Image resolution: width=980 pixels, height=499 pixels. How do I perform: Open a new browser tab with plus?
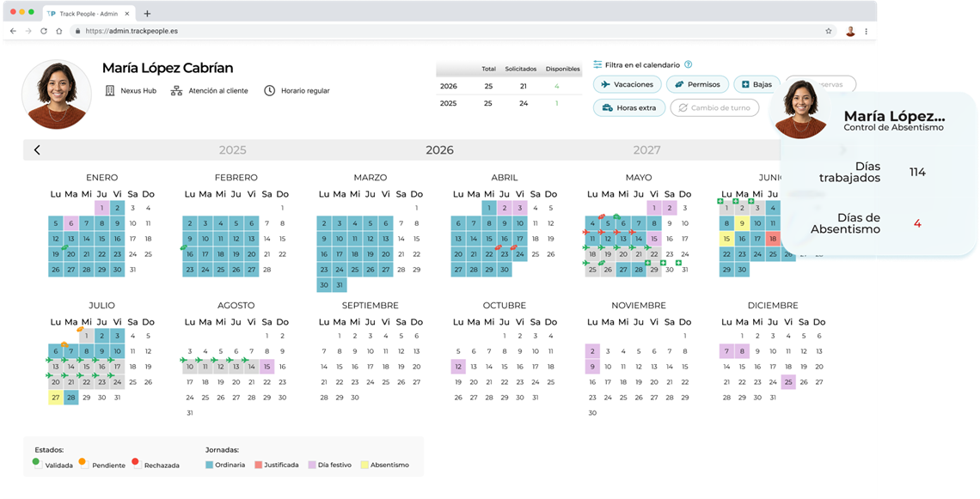coord(147,13)
